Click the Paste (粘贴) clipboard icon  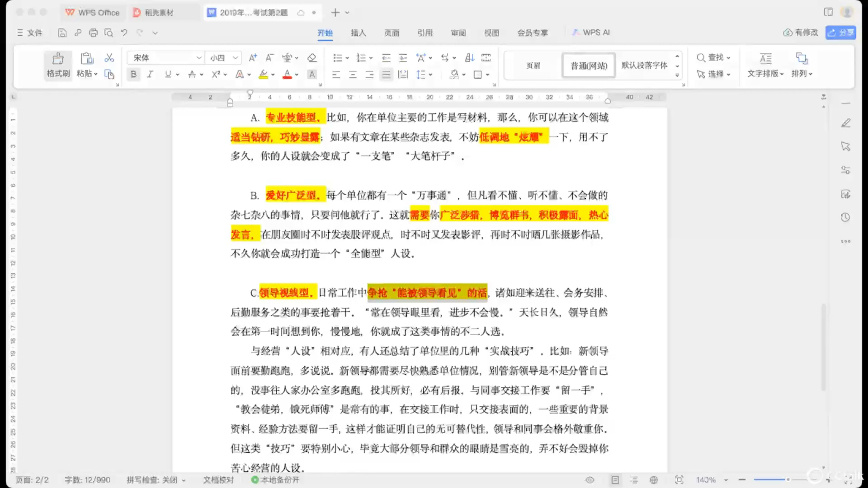click(x=87, y=59)
